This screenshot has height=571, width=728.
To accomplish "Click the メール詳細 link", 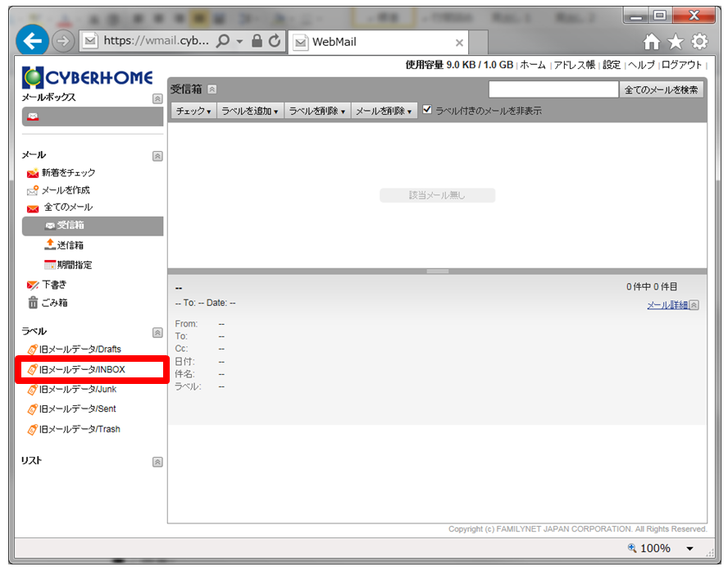I will point(667,305).
